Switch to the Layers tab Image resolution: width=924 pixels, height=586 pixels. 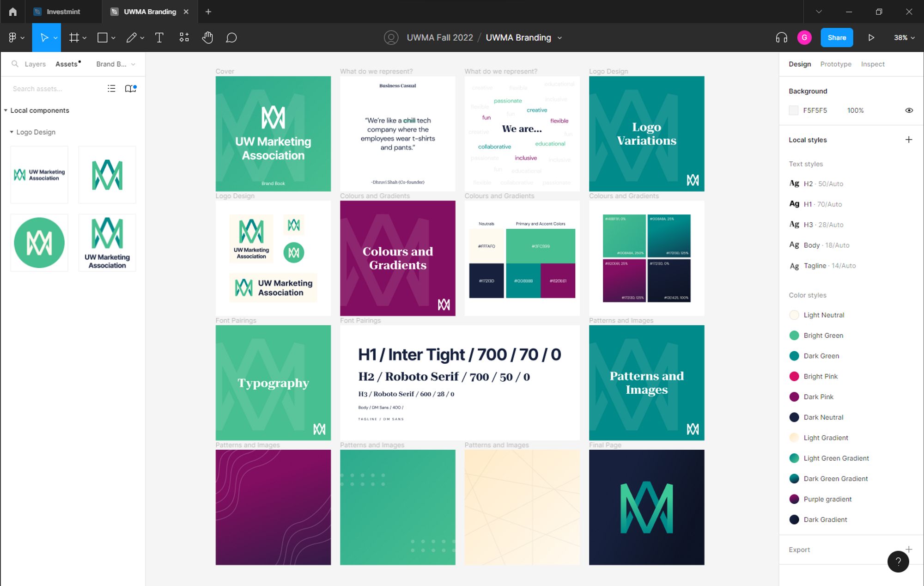point(35,64)
